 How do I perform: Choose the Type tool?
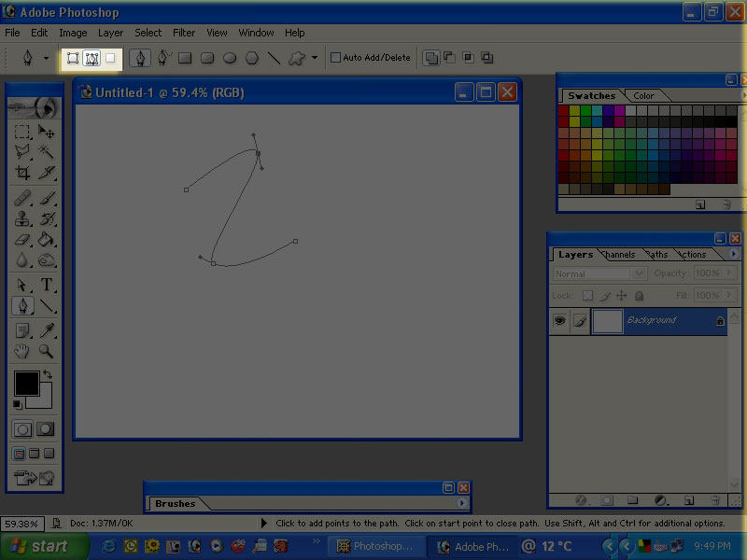pos(47,285)
